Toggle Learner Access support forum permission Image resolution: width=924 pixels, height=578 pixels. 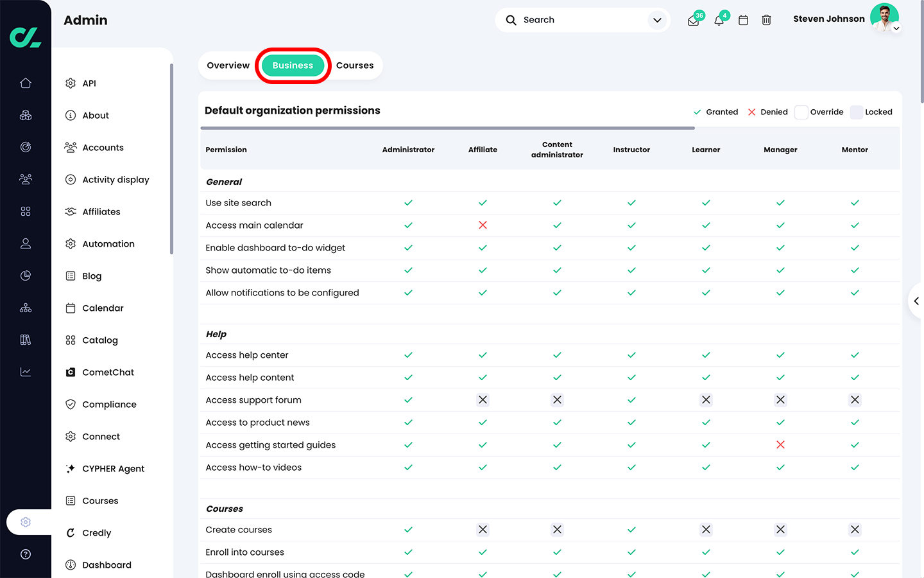[x=706, y=399]
